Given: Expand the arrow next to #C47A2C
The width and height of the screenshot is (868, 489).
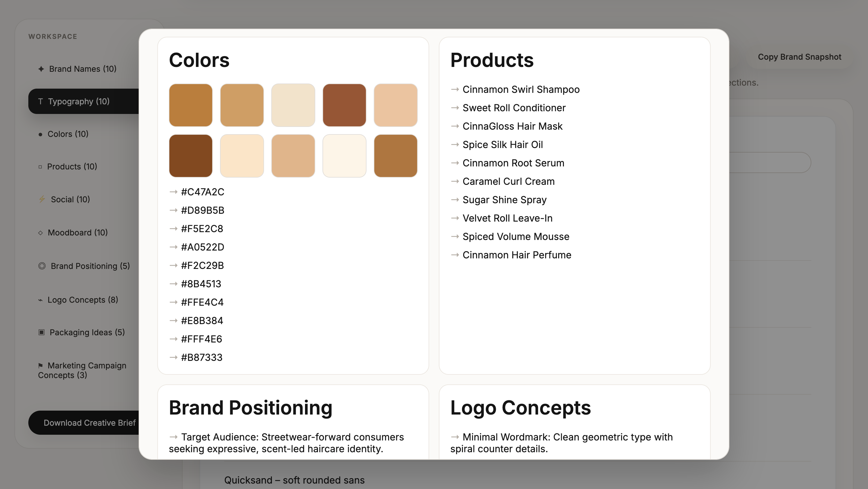Looking at the screenshot, I should pos(173,192).
